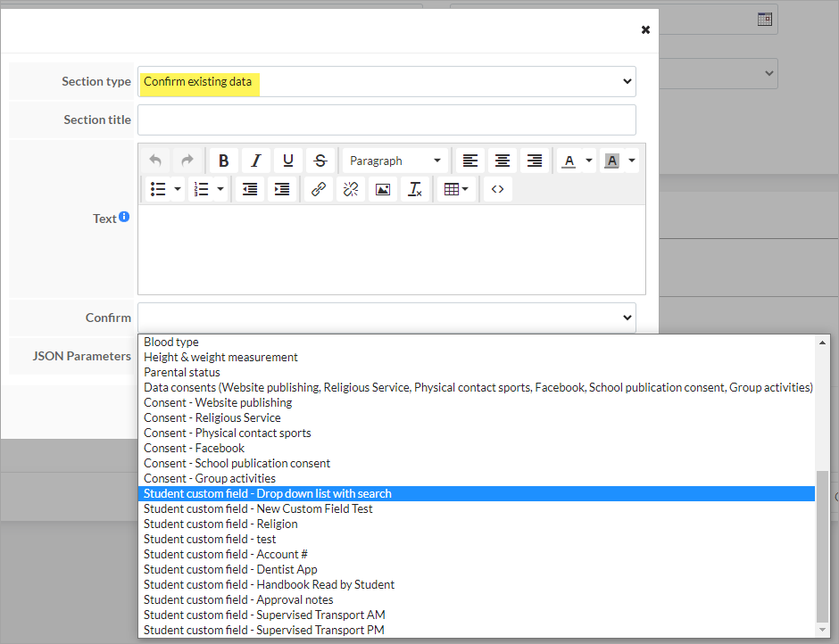Screen dimensions: 839x644
Task: Choose Student custom field - Supervised Transport AM
Action: [x=477, y=615]
